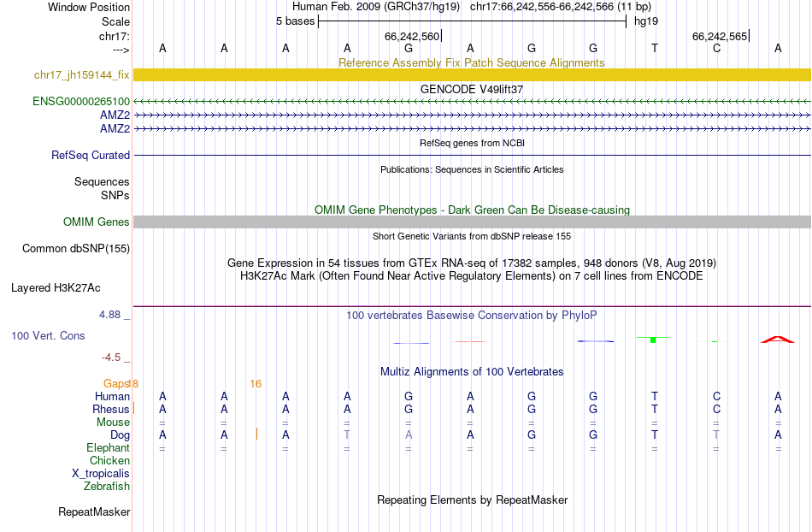Click the Dog species label
This screenshot has height=532, width=812.
coord(121,435)
